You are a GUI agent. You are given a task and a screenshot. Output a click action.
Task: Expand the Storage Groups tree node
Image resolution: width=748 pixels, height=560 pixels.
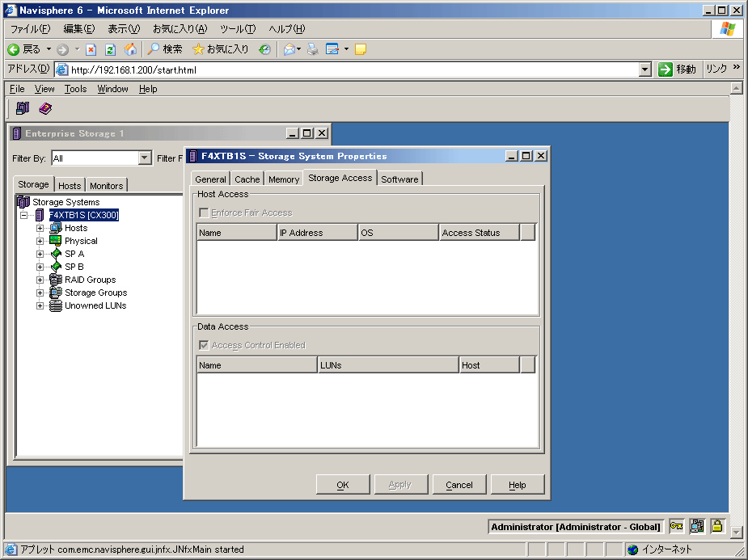40,293
